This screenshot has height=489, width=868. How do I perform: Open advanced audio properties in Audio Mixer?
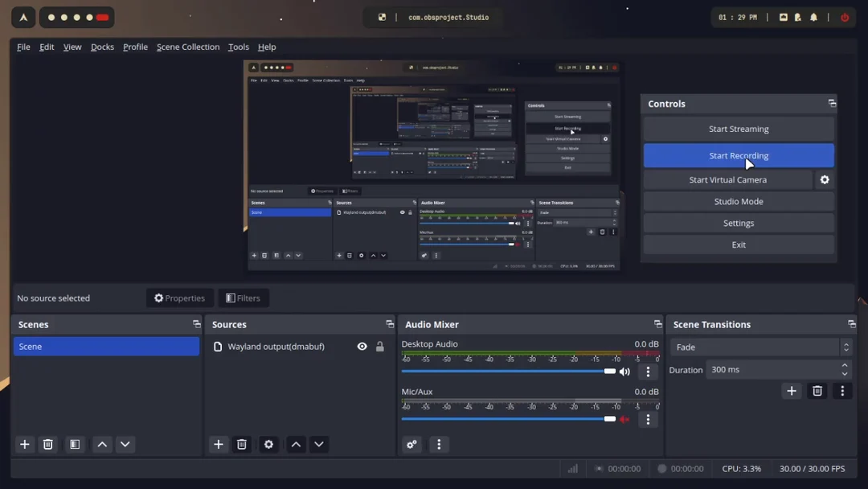coord(411,444)
